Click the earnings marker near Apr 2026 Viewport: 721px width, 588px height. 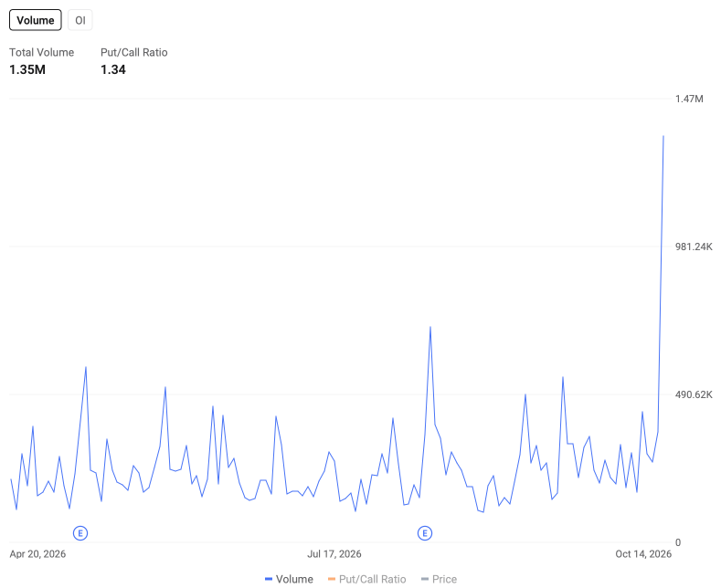pos(80,533)
